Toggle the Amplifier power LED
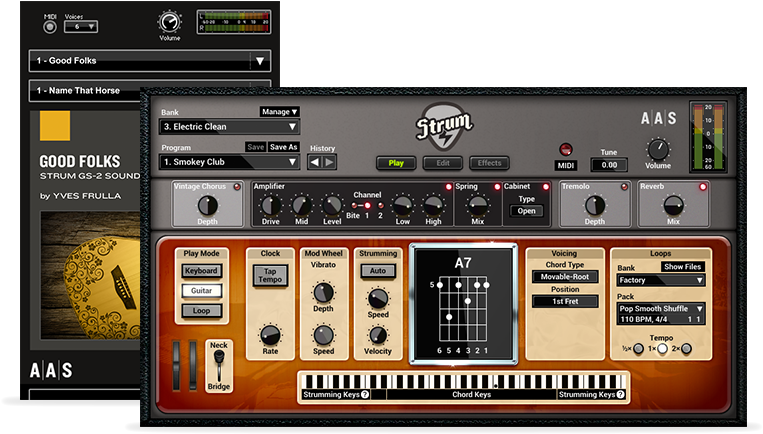 pos(449,187)
